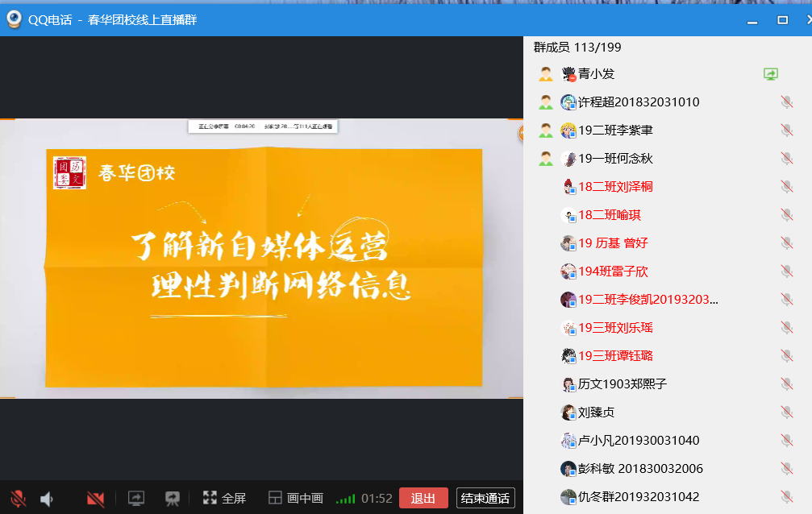The width and height of the screenshot is (812, 514).
Task: Click the green screen-sharing icon beside 青小发
Action: click(x=771, y=74)
